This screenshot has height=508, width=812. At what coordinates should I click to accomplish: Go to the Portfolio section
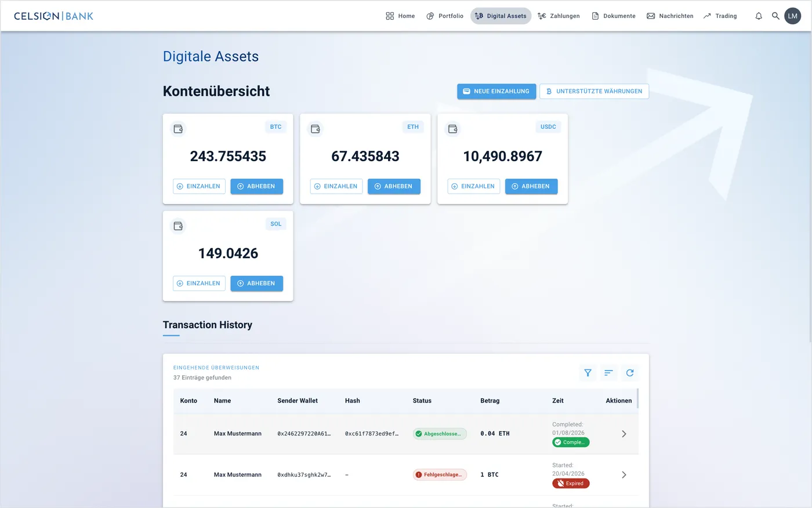pyautogui.click(x=445, y=16)
